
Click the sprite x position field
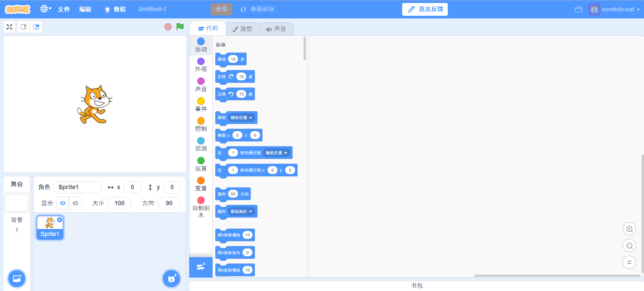(132, 187)
